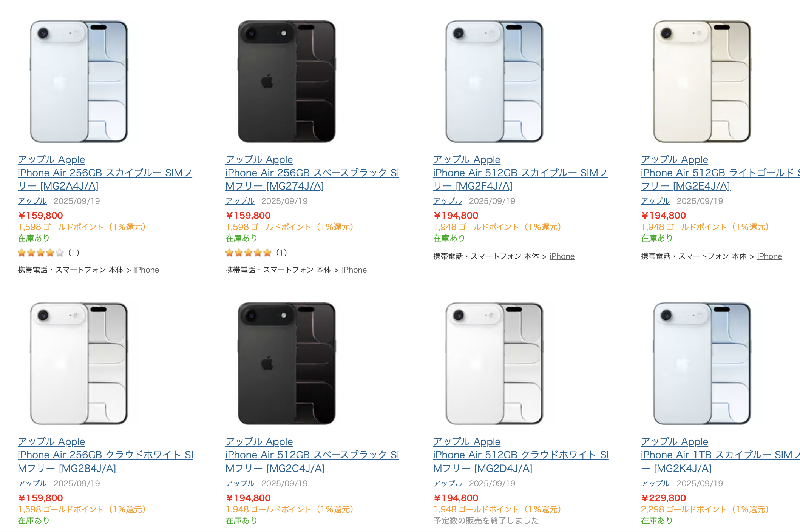Image resolution: width=800 pixels, height=532 pixels.
Task: Open the review count link beside the five stars
Action: tap(281, 253)
